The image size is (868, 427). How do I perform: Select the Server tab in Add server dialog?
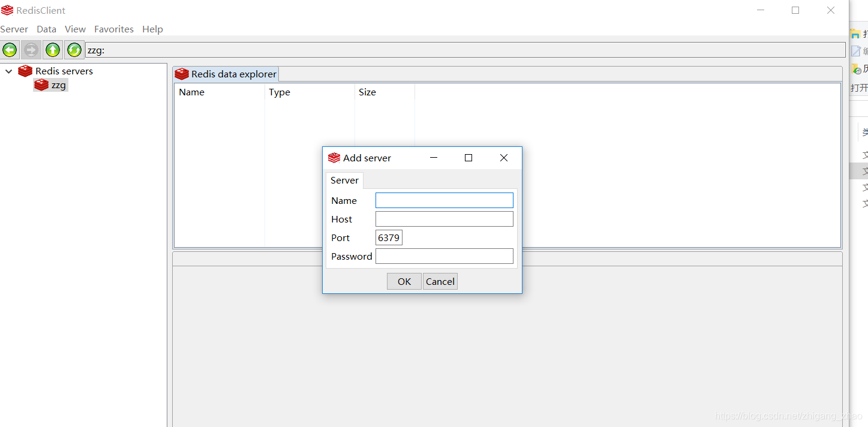click(344, 180)
